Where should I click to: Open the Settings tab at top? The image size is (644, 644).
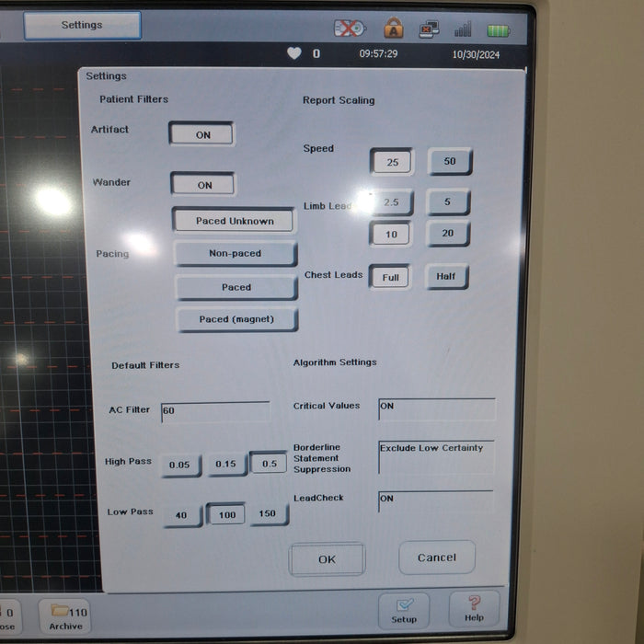(x=82, y=26)
